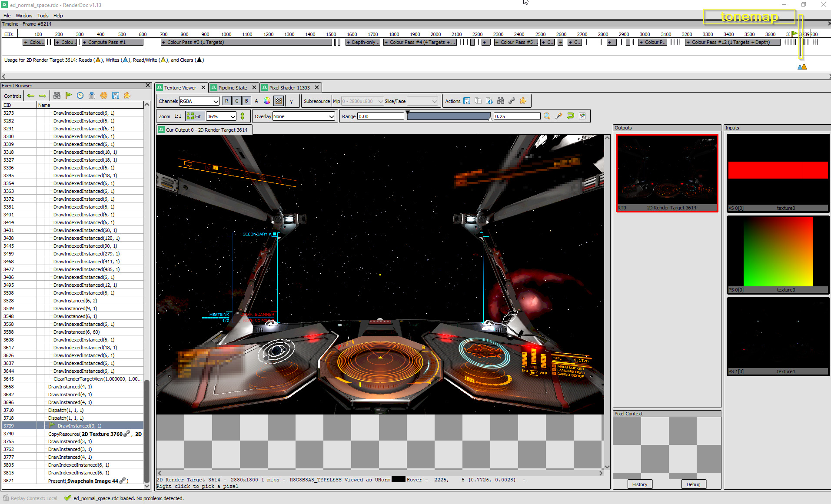
Task: Click the link icon beside Swapchain Image 44
Action: (x=123, y=481)
